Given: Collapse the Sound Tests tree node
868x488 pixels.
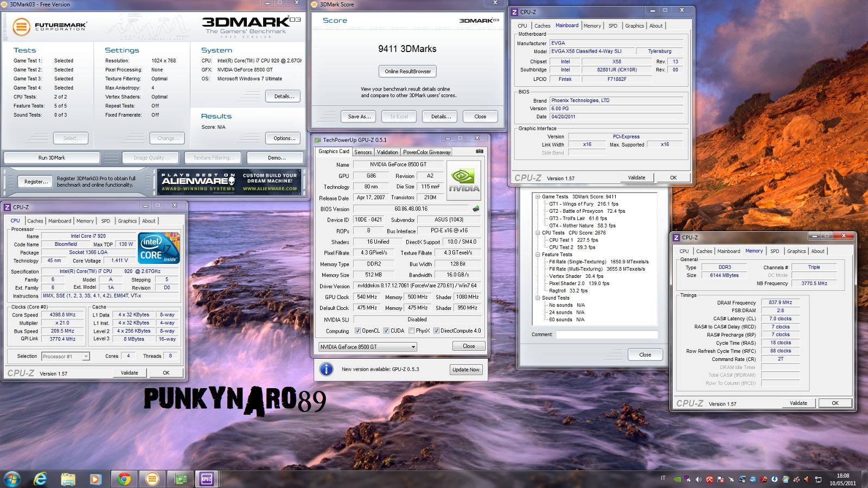Looking at the screenshot, I should click(x=538, y=298).
